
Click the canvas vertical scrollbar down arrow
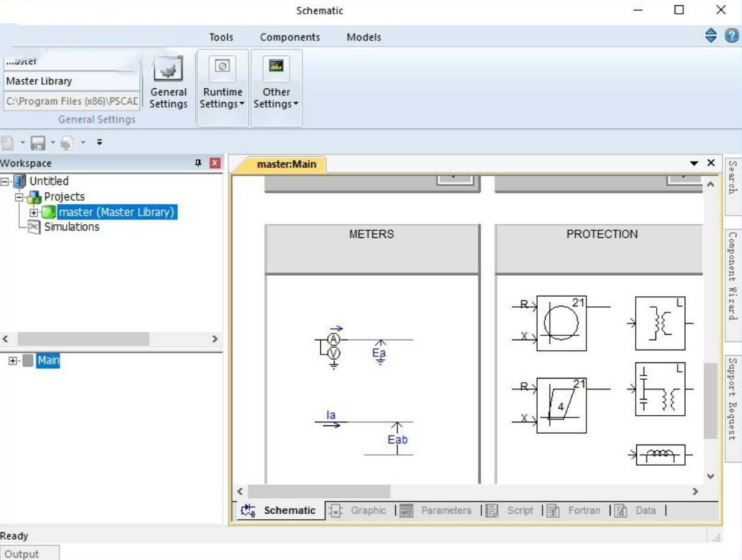pyautogui.click(x=711, y=476)
